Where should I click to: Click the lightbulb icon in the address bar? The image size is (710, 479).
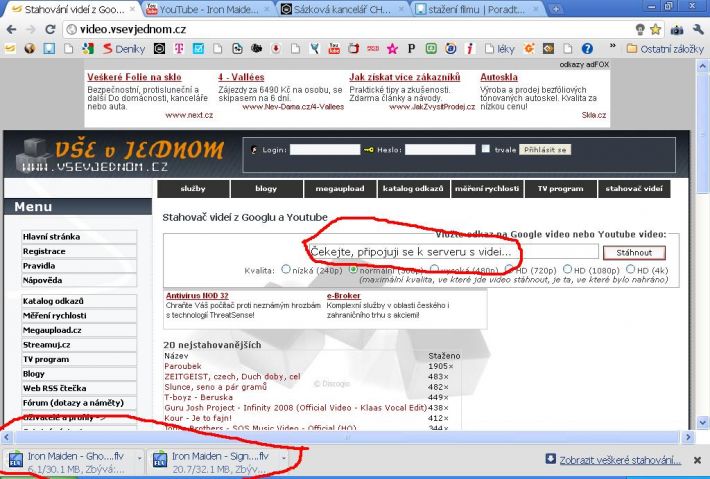[x=640, y=30]
